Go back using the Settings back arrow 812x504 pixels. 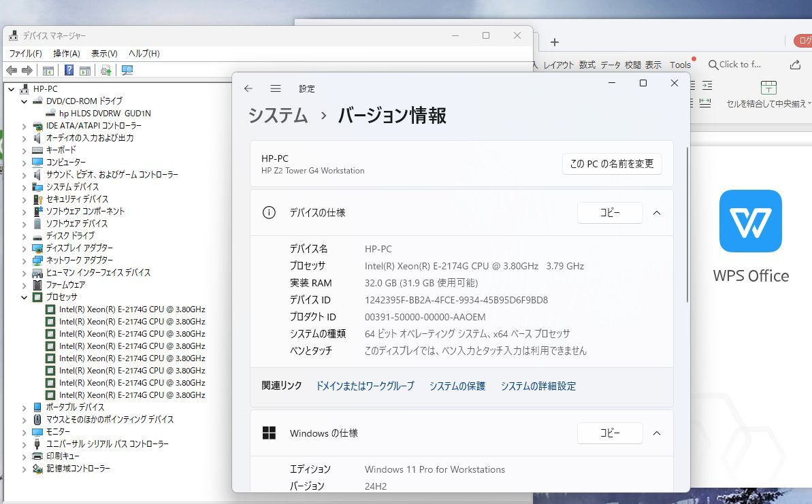point(248,88)
